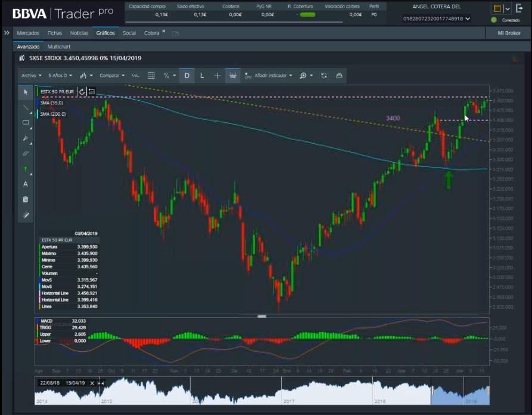Select the rectangle shape tool
The height and width of the screenshot is (415, 532).
26,123
